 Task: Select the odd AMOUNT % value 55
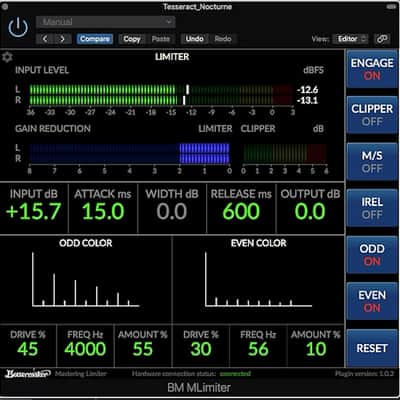tap(143, 349)
